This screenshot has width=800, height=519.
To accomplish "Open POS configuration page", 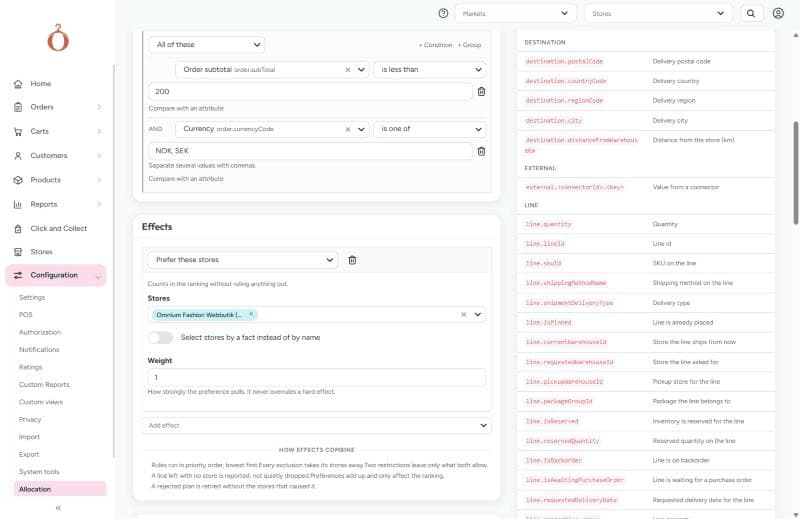I will click(26, 315).
